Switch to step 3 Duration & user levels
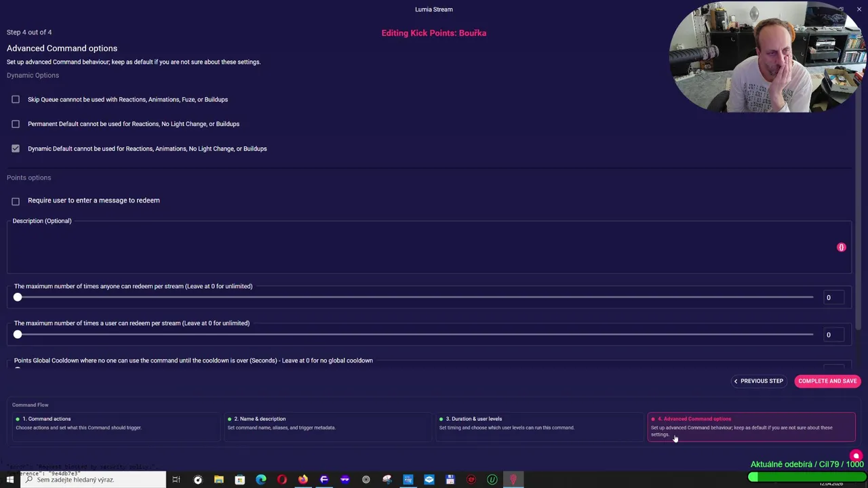 (x=538, y=427)
